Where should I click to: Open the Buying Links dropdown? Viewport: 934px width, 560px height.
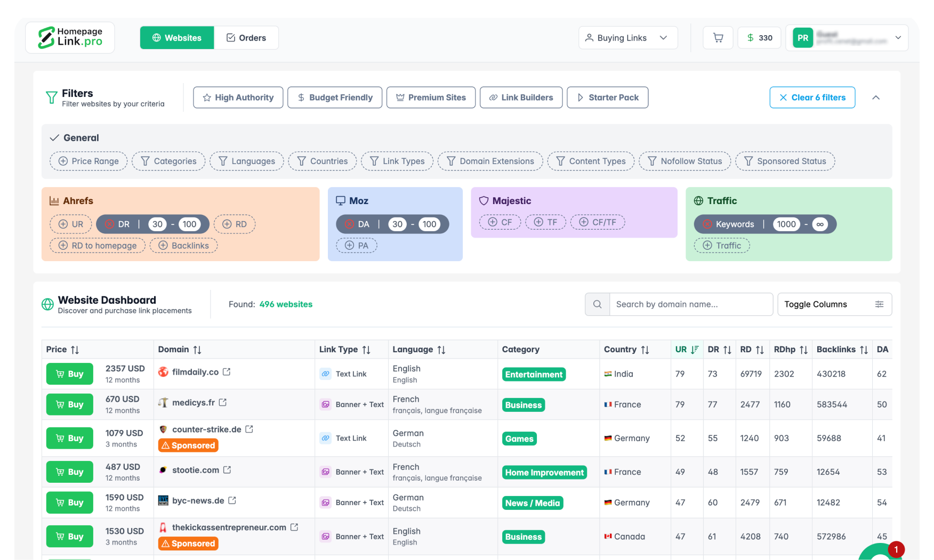tap(628, 38)
